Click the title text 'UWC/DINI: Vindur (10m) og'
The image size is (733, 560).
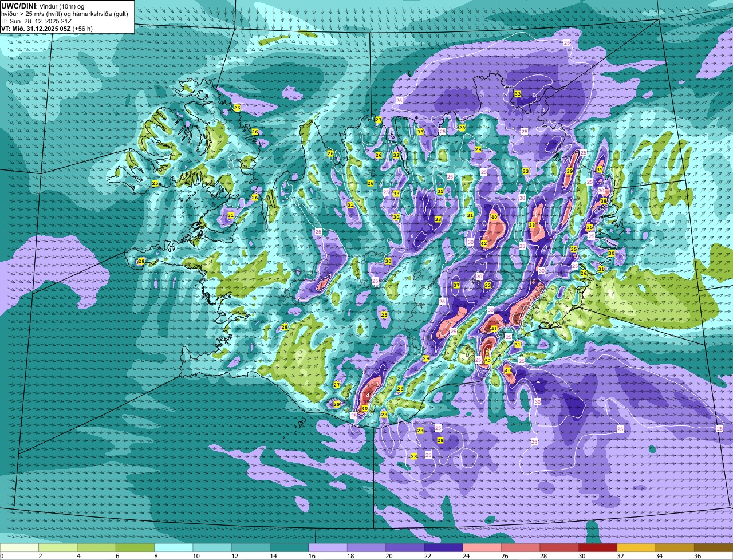(42, 6)
